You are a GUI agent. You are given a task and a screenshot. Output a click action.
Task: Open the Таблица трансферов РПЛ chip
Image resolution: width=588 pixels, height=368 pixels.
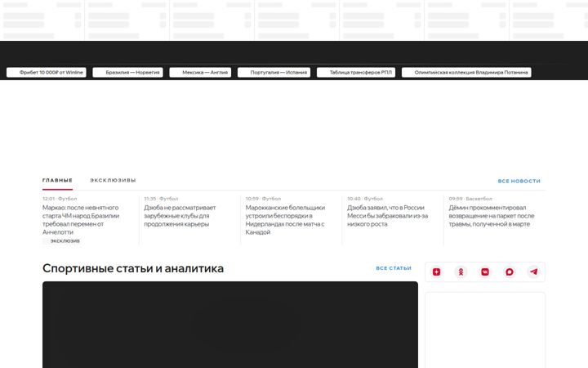(x=356, y=73)
